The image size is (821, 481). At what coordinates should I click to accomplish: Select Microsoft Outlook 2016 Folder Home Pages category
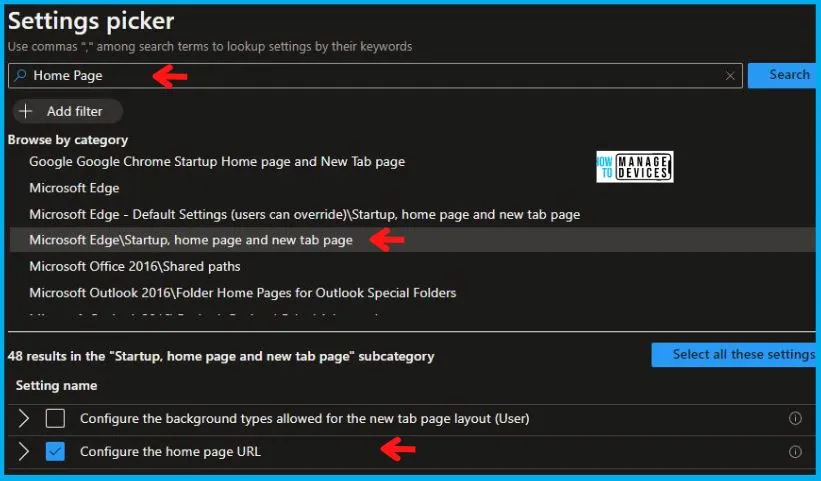pyautogui.click(x=242, y=293)
